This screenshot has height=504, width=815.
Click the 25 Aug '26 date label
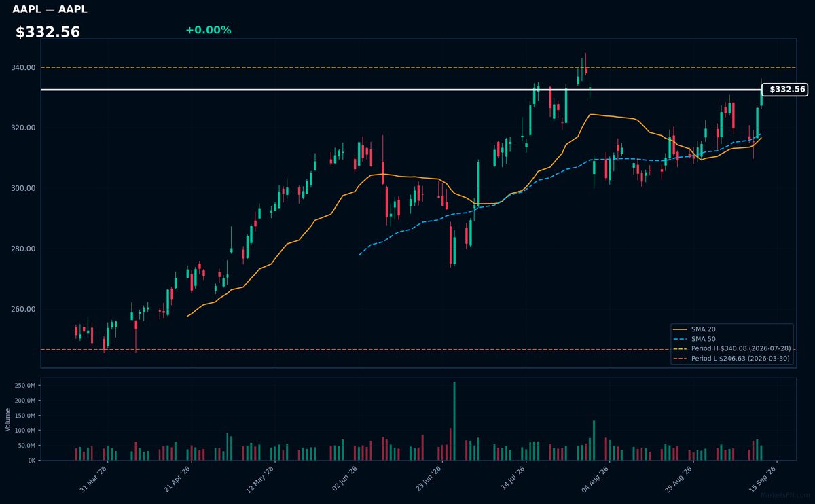(x=678, y=480)
